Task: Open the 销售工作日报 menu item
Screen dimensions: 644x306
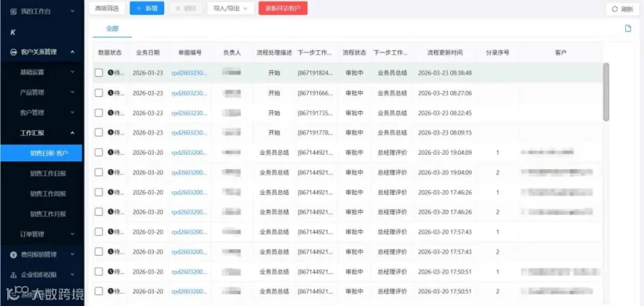Action: pyautogui.click(x=48, y=173)
